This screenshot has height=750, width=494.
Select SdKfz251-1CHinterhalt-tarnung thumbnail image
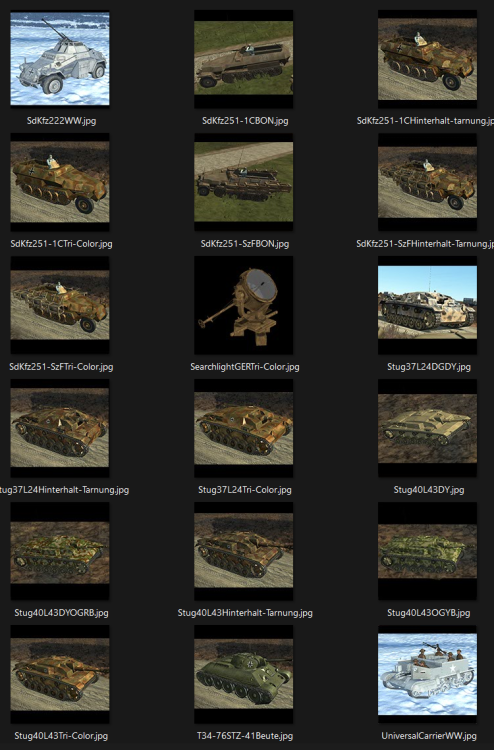(x=427, y=59)
